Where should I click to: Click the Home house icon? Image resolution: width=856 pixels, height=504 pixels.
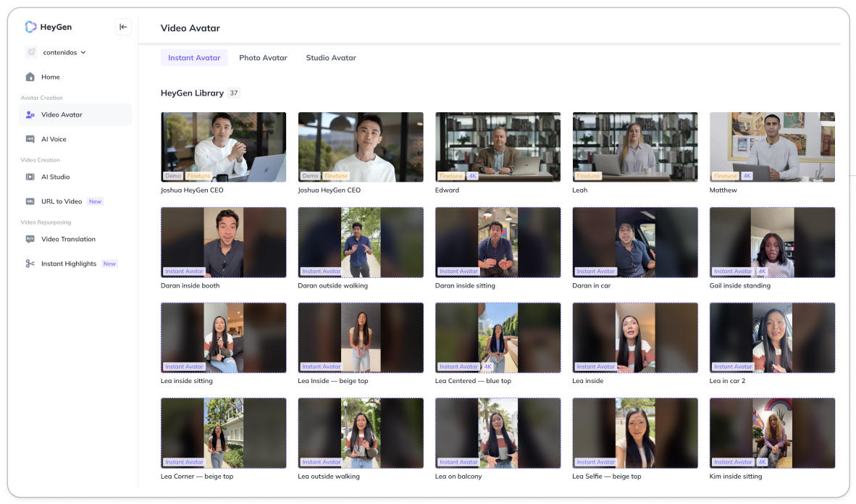pos(30,77)
